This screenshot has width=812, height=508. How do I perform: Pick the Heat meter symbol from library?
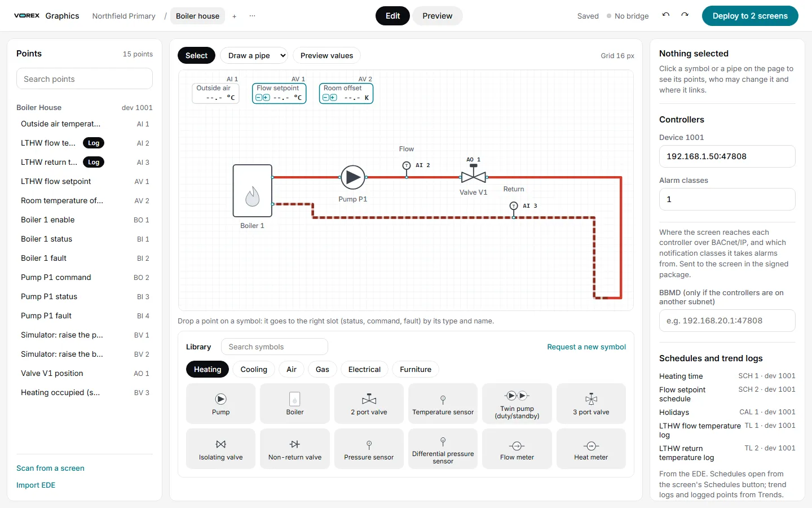(591, 449)
